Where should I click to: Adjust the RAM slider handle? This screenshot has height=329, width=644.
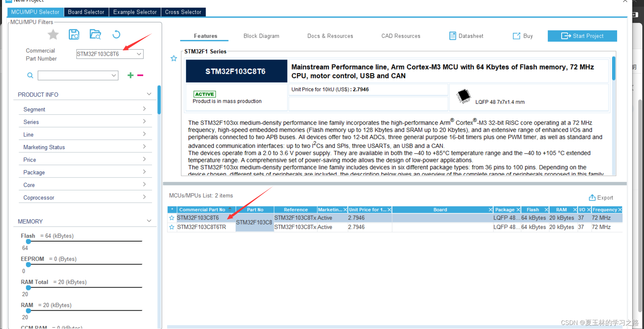pyautogui.click(x=29, y=311)
